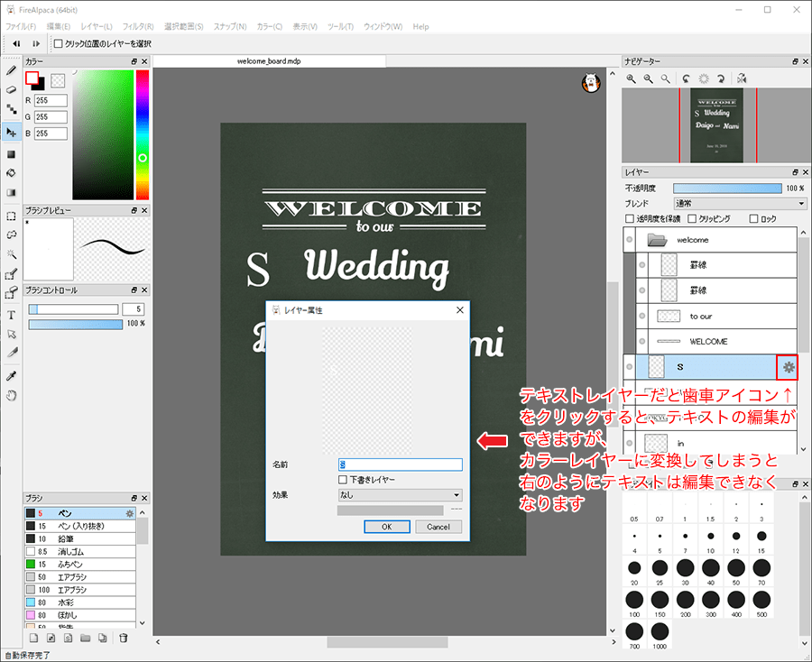Screen dimensions: 812x662
Task: Select the Magic Wand selection tool
Action: (x=11, y=255)
